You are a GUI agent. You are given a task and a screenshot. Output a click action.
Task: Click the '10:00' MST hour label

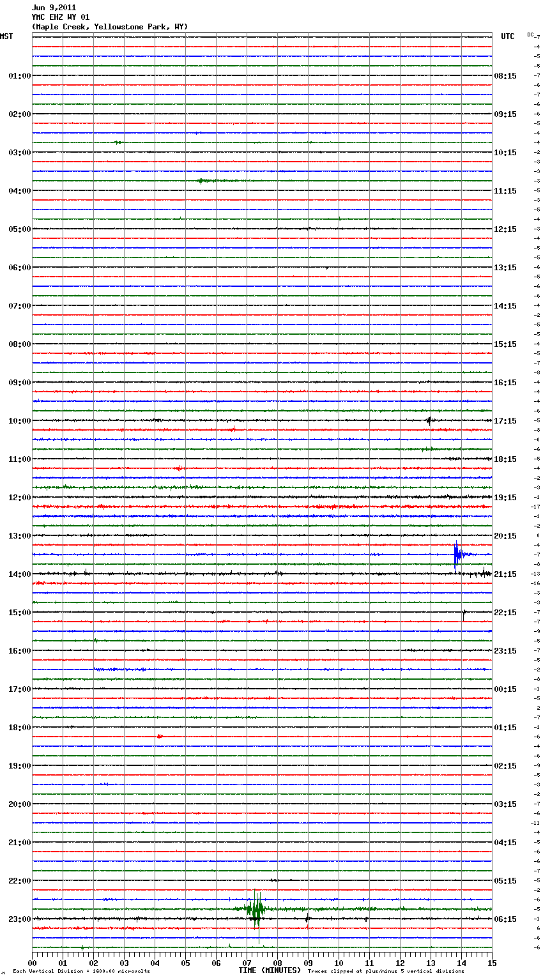point(20,421)
